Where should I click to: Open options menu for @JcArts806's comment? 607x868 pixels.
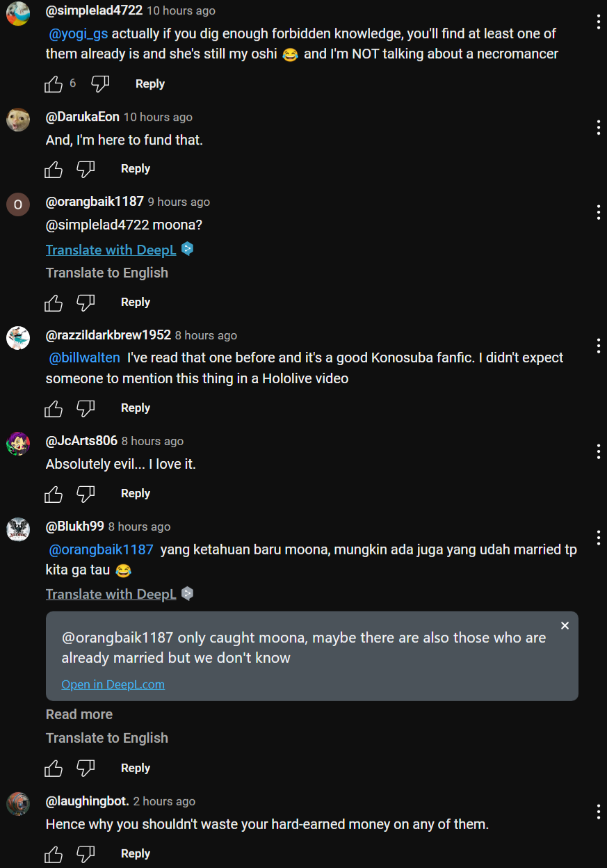coord(598,451)
